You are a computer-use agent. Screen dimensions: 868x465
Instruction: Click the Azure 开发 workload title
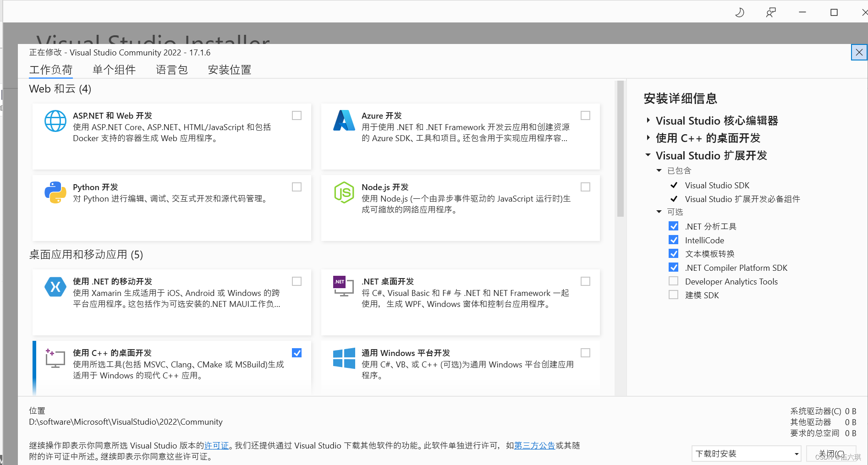(x=381, y=116)
